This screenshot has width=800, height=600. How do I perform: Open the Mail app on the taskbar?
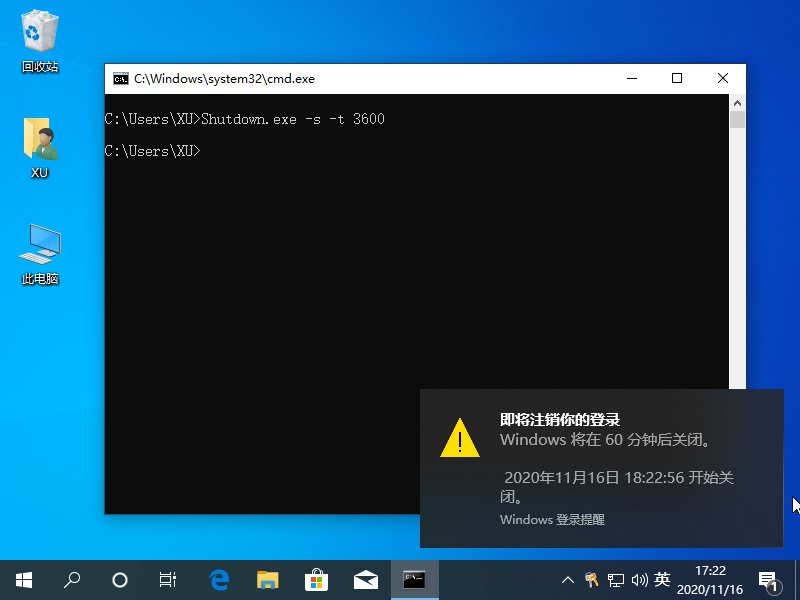tap(365, 580)
